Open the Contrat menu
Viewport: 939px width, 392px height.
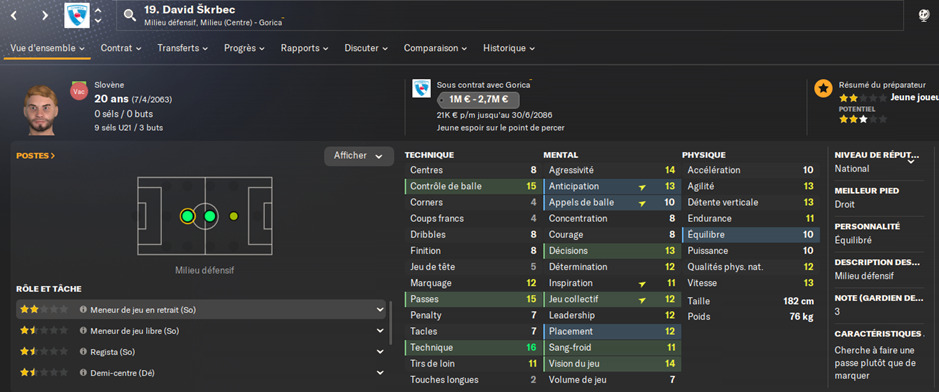click(x=121, y=48)
